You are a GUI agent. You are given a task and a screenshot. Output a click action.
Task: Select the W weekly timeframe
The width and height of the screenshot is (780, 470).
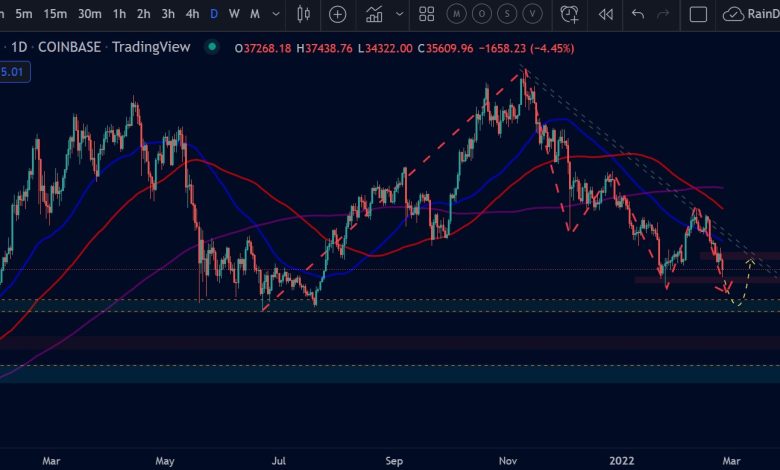(234, 14)
